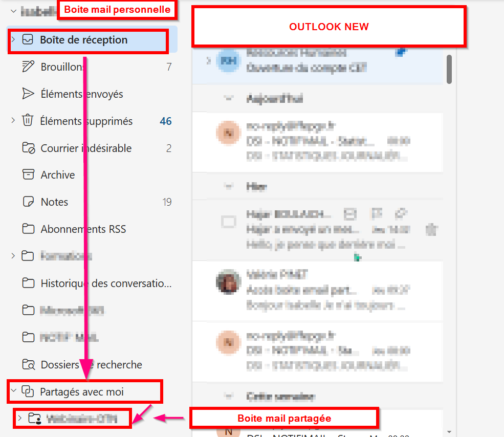504x437 pixels.
Task: Click the sent paper-plane icon
Action: [28, 94]
